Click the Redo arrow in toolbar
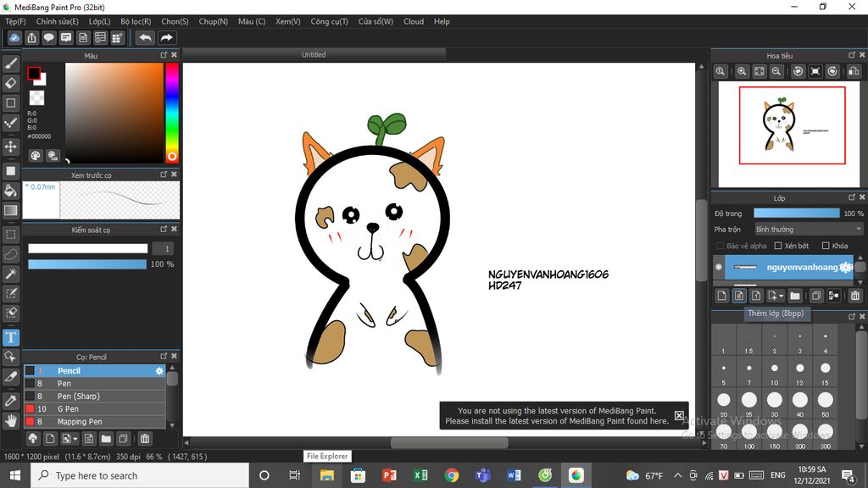Image resolution: width=868 pixels, height=488 pixels. (x=166, y=37)
